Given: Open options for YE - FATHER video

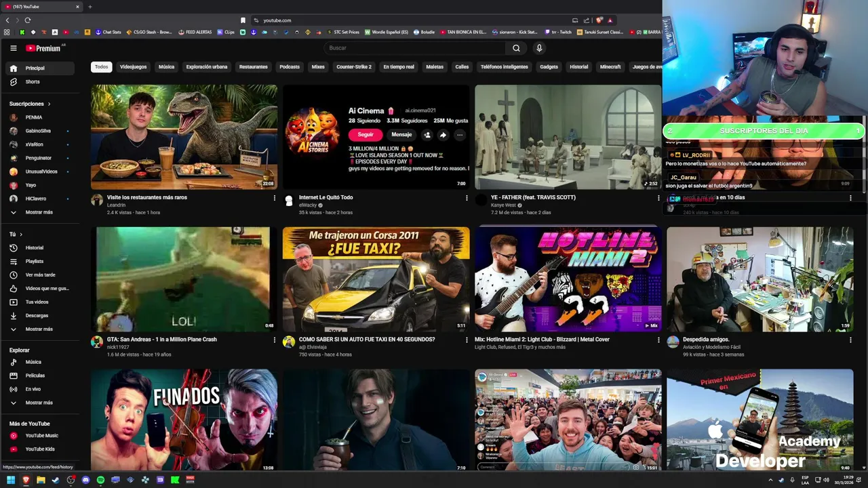Looking at the screenshot, I should tap(658, 197).
